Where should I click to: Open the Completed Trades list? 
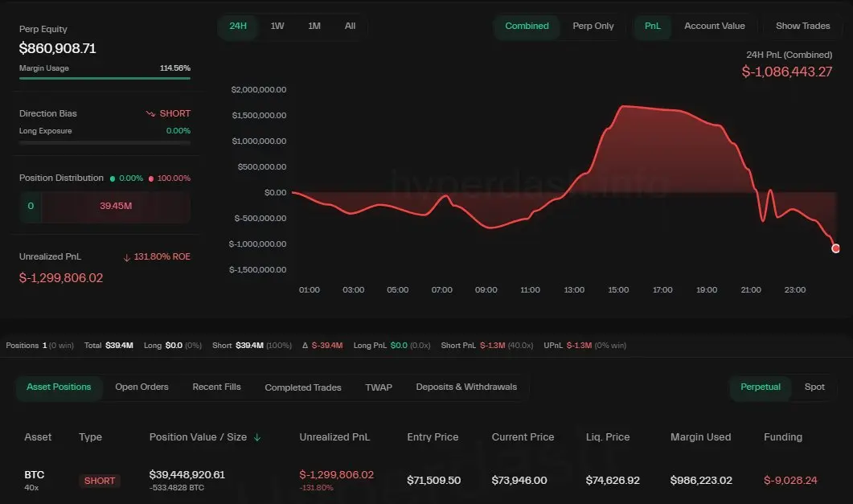click(303, 387)
